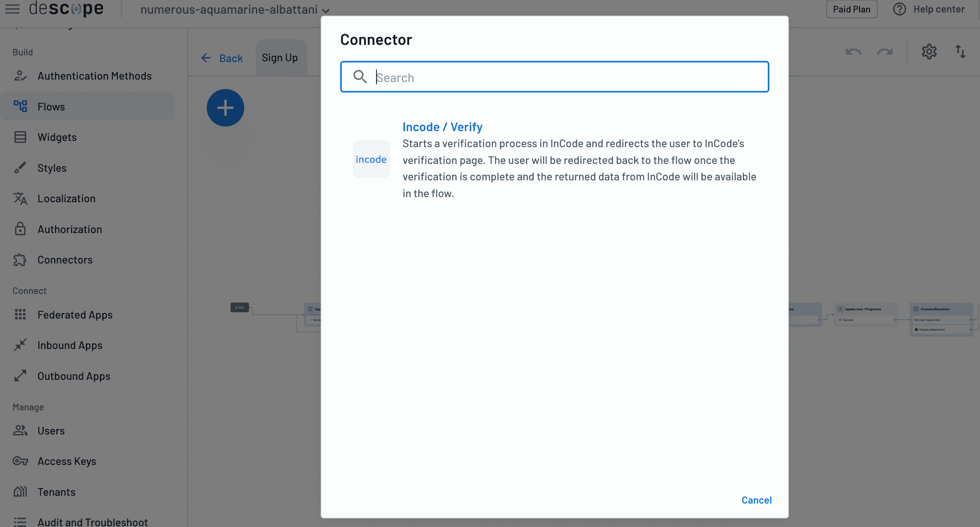Open Users management
The height and width of the screenshot is (527, 980).
point(51,431)
